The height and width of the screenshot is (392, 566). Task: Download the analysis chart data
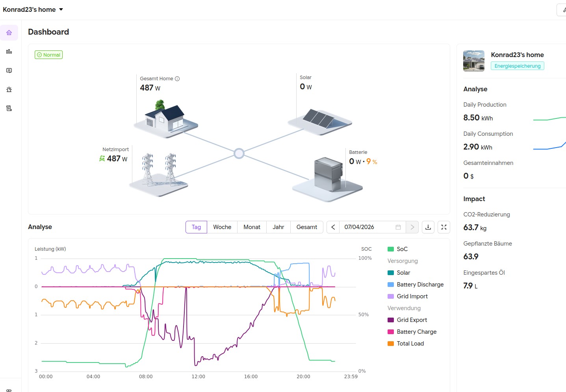coord(428,227)
